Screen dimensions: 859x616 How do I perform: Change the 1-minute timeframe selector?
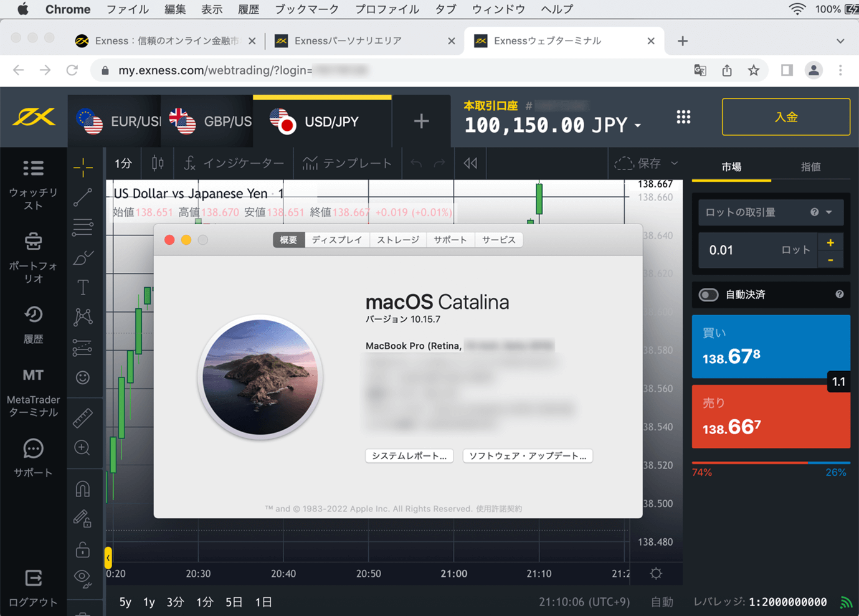tap(123, 163)
